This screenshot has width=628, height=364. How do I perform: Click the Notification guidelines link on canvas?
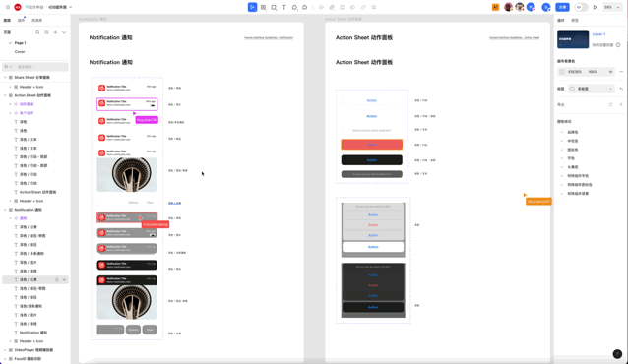[x=269, y=38]
